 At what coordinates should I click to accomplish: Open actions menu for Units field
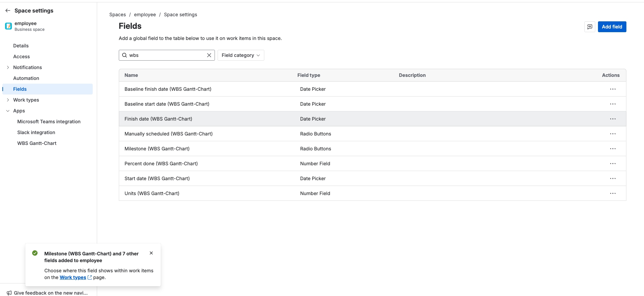pyautogui.click(x=613, y=193)
